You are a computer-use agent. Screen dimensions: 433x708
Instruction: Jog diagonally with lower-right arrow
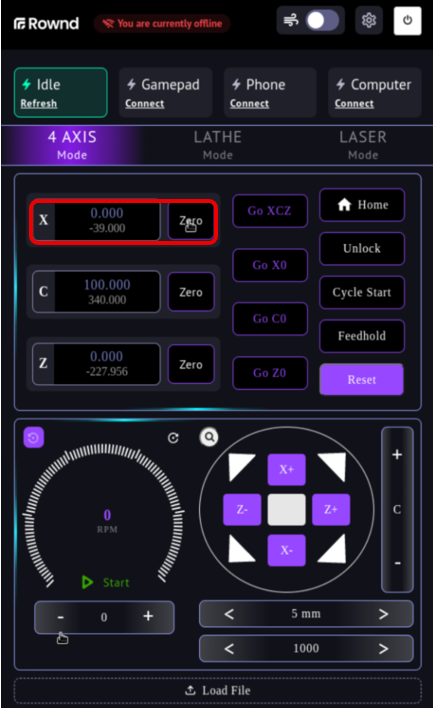click(332, 548)
